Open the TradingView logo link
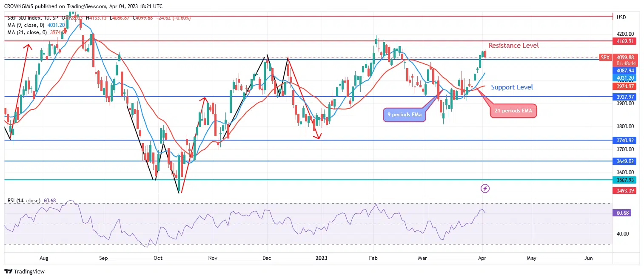The width and height of the screenshot is (644, 279). click(x=24, y=271)
